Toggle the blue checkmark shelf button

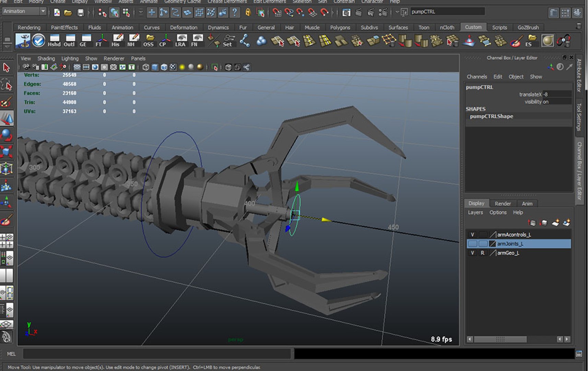38,41
